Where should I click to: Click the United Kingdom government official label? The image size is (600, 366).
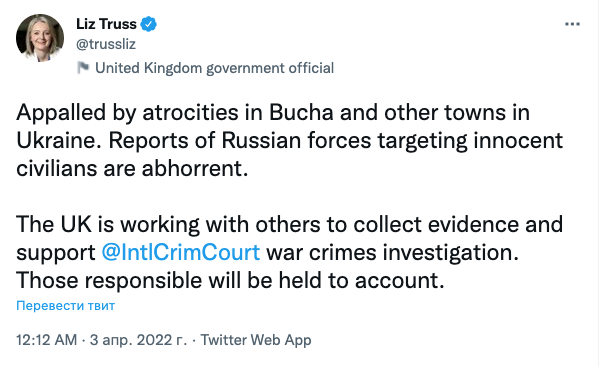click(214, 68)
